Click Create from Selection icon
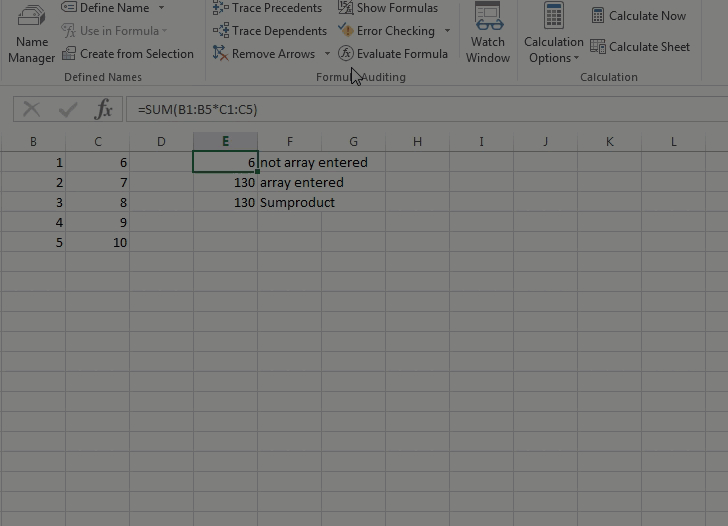Image resolution: width=728 pixels, height=526 pixels. (69, 53)
